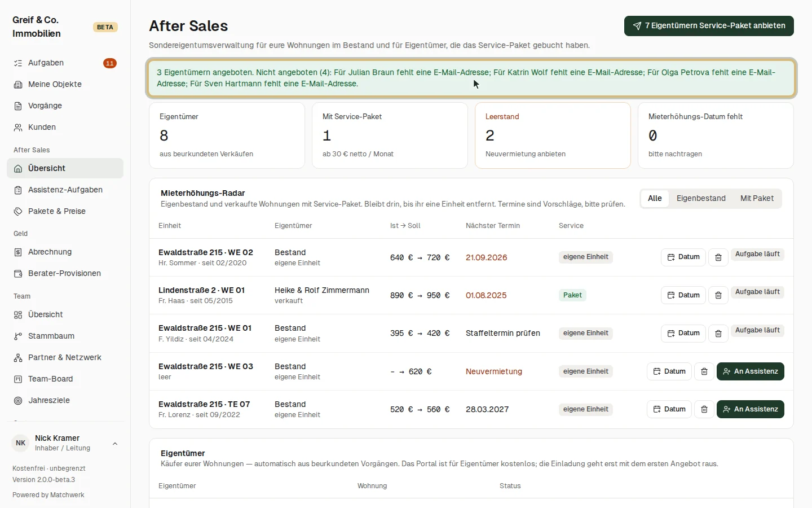Viewport: 812px width, 508px height.
Task: Set Datum for Lindenstraße 2 · WE 01
Action: pyautogui.click(x=683, y=295)
